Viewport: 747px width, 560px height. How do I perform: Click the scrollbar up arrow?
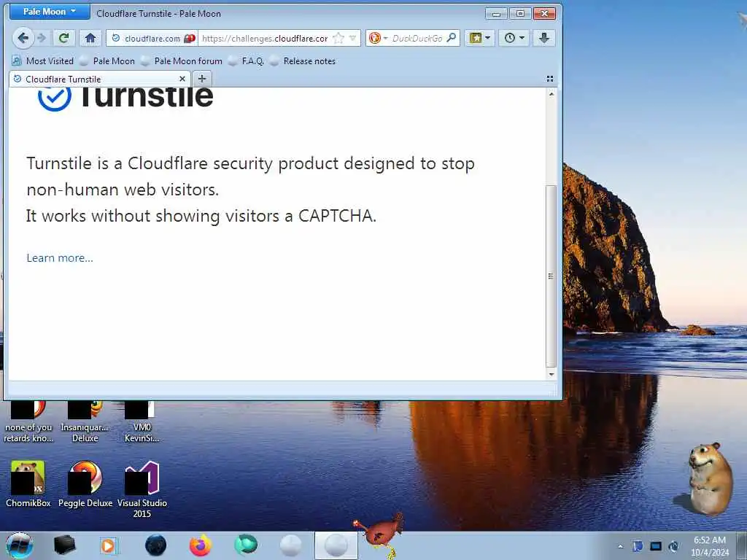pos(551,94)
